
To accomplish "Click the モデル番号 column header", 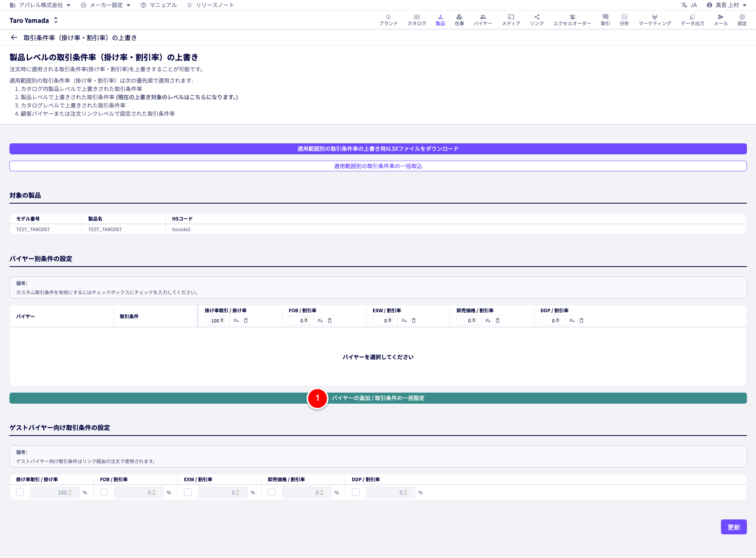I will (x=46, y=219).
